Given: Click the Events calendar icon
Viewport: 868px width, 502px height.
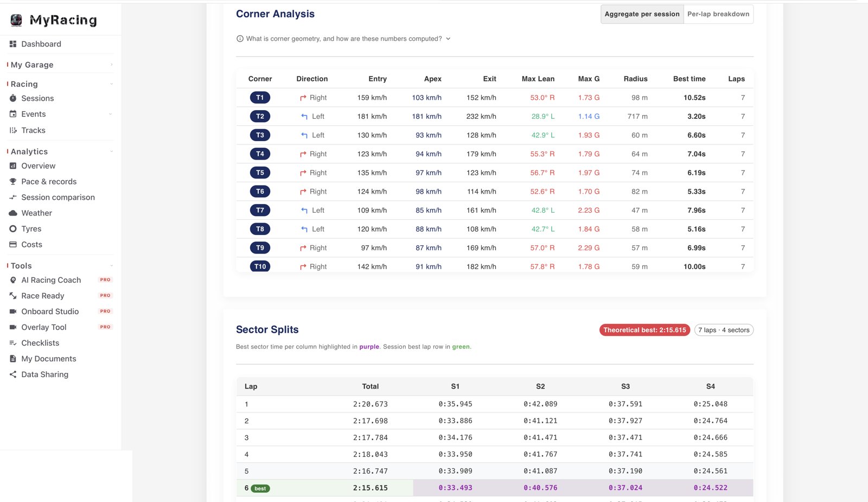Looking at the screenshot, I should [13, 114].
